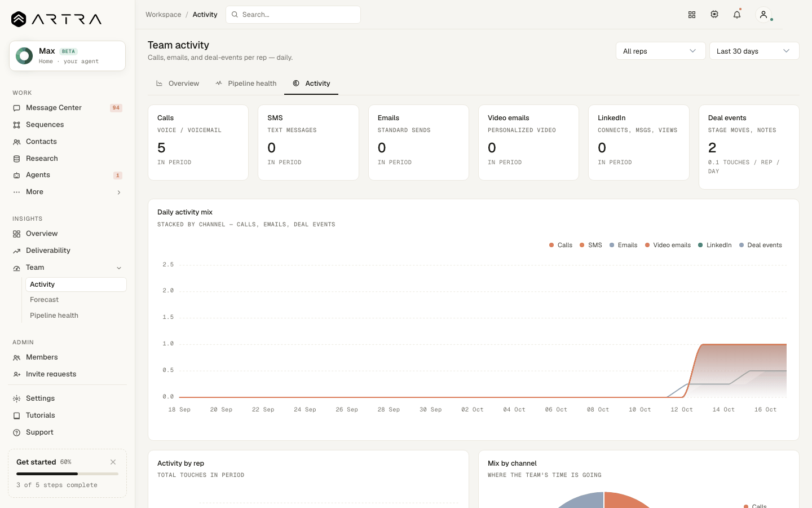The image size is (812, 508).
Task: Click the Tutorials book icon
Action: [x=17, y=415]
